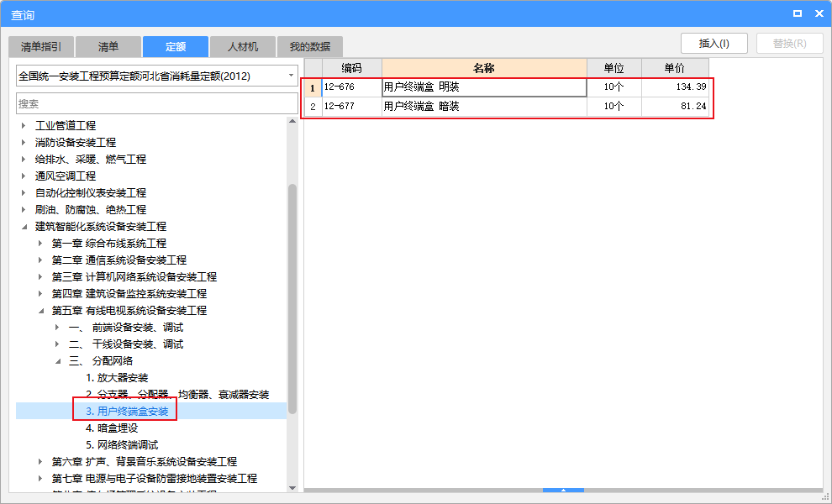Expand the 工业管道工程 node
Screen dimensions: 832x504
[x=24, y=126]
